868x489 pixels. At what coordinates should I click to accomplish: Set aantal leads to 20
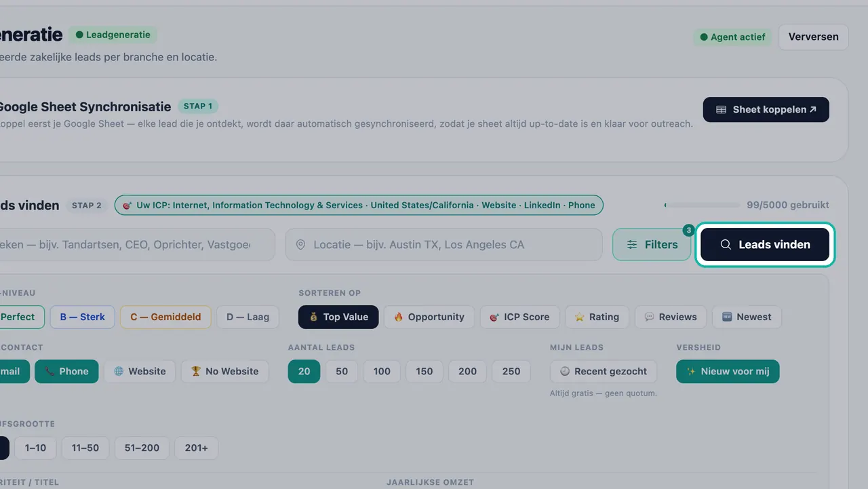[x=304, y=371]
